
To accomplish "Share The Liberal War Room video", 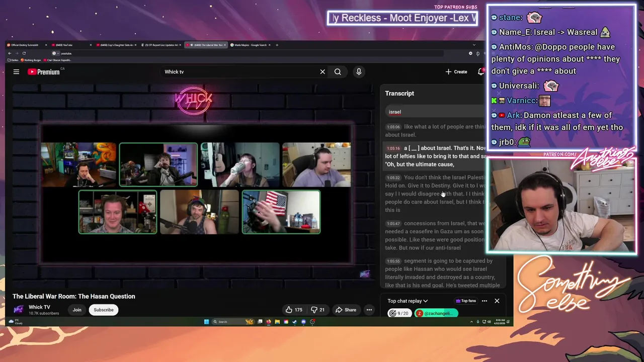I will point(346,310).
